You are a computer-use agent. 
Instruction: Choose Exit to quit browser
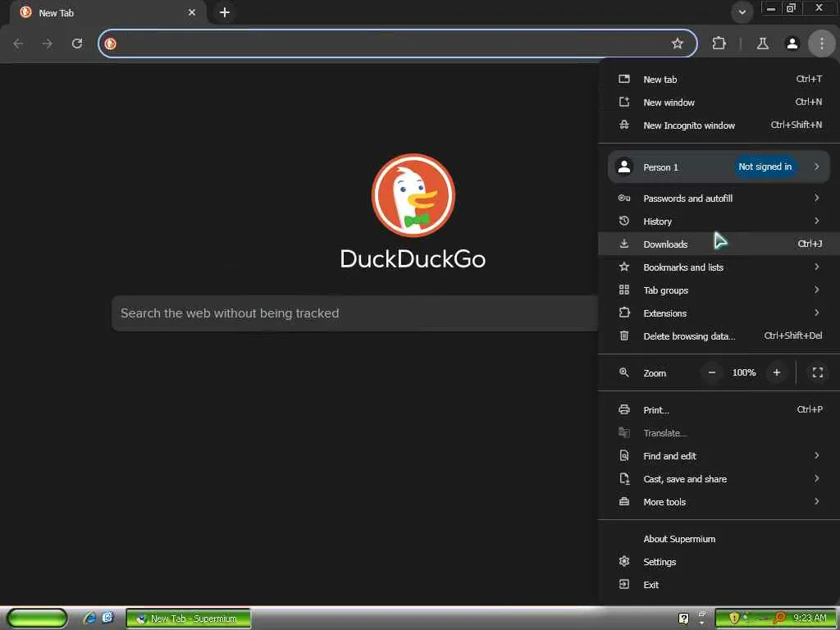(x=719, y=586)
